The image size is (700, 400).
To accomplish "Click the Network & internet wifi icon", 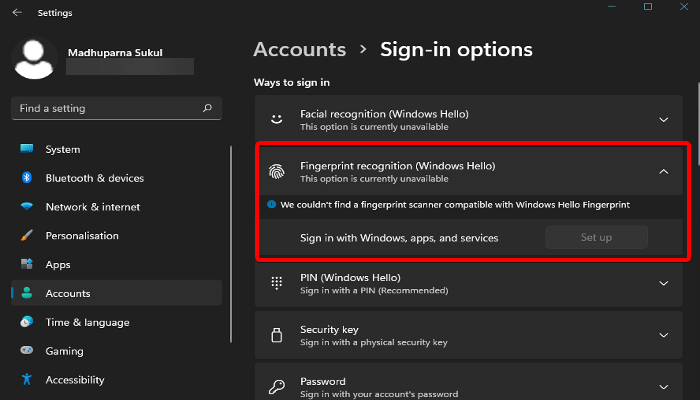I will pyautogui.click(x=27, y=207).
